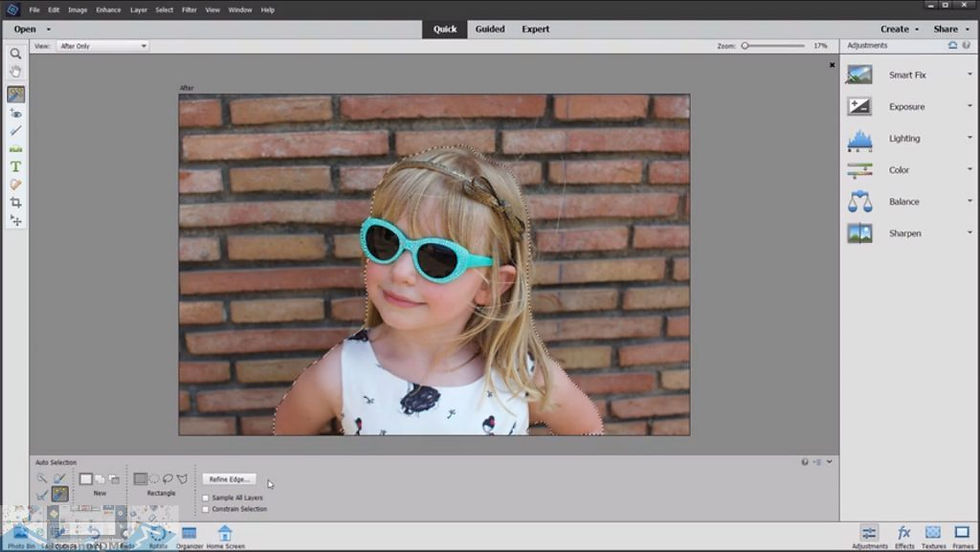Adjust the Zoom slider
Viewport: 980px width, 552px height.
(x=745, y=46)
